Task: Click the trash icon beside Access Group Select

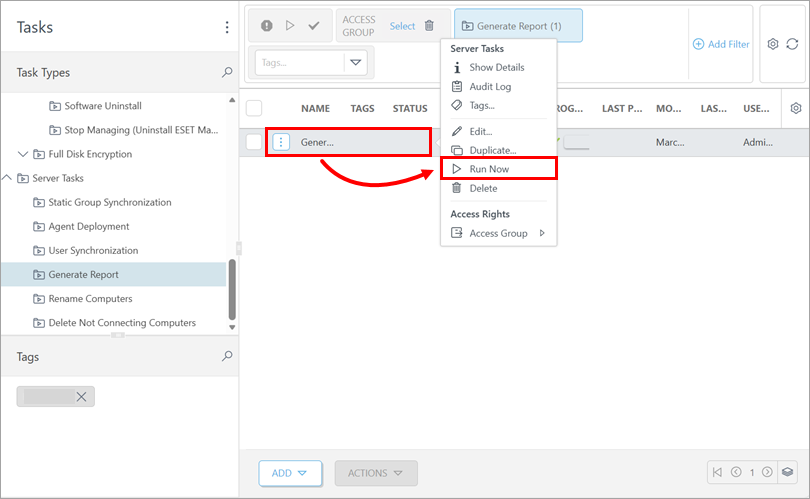Action: click(x=429, y=26)
